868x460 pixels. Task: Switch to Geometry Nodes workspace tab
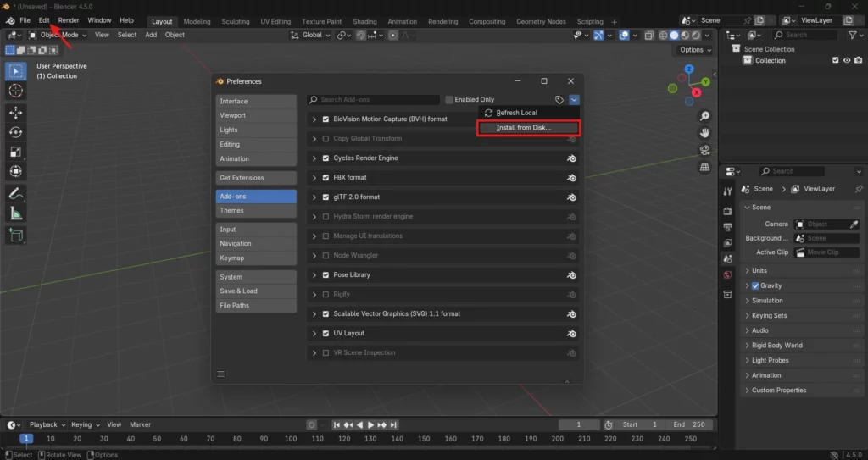coord(541,21)
